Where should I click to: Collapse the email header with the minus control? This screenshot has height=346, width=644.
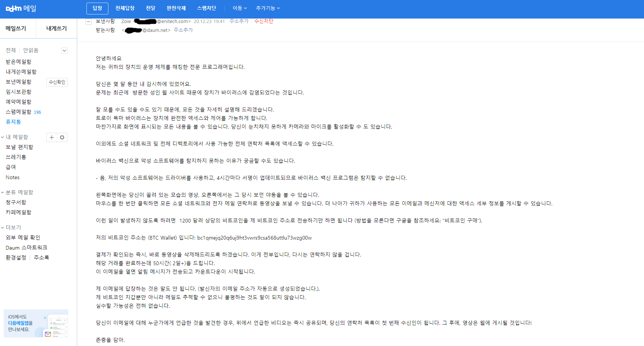(x=88, y=22)
